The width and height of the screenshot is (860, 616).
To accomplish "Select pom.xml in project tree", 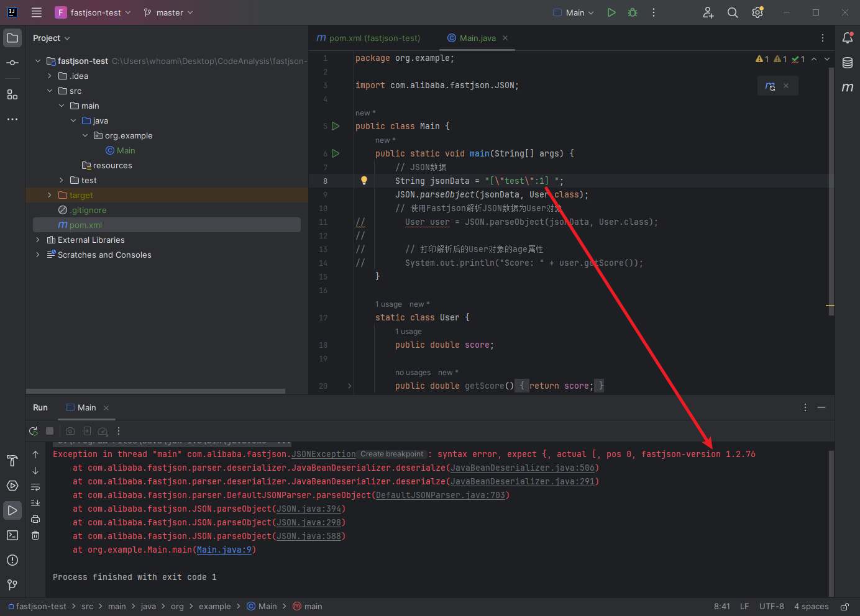I will click(167, 225).
